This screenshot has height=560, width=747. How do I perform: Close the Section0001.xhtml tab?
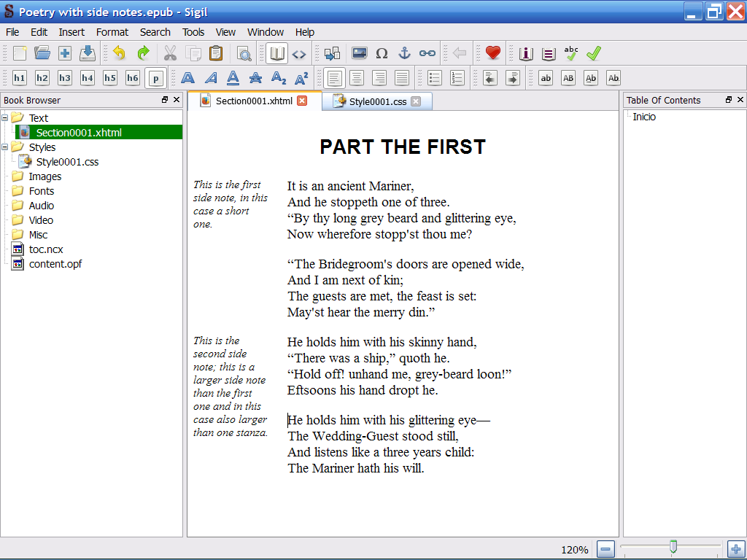(302, 101)
